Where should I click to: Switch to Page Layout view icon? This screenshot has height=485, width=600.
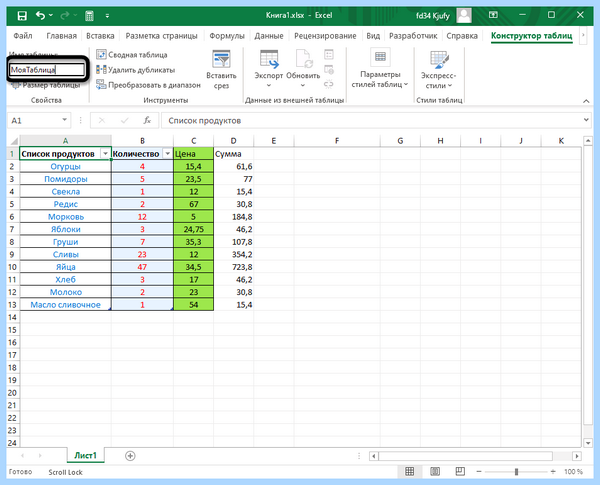point(435,472)
